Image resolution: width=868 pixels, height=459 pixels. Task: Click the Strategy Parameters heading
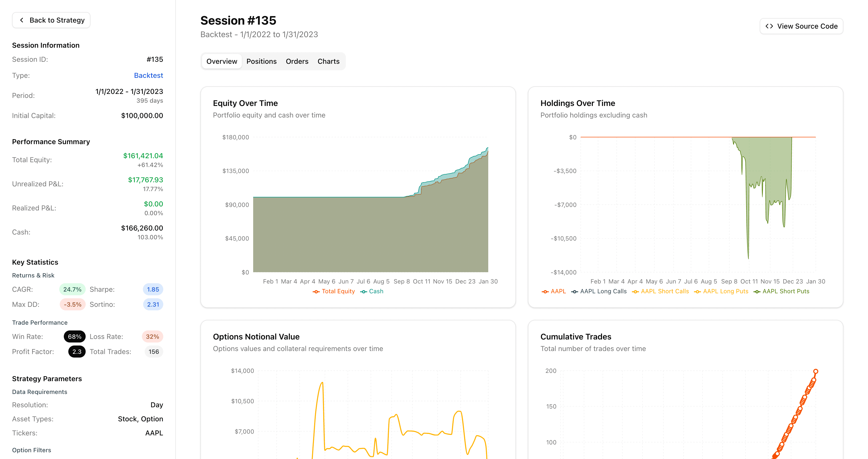[47, 379]
